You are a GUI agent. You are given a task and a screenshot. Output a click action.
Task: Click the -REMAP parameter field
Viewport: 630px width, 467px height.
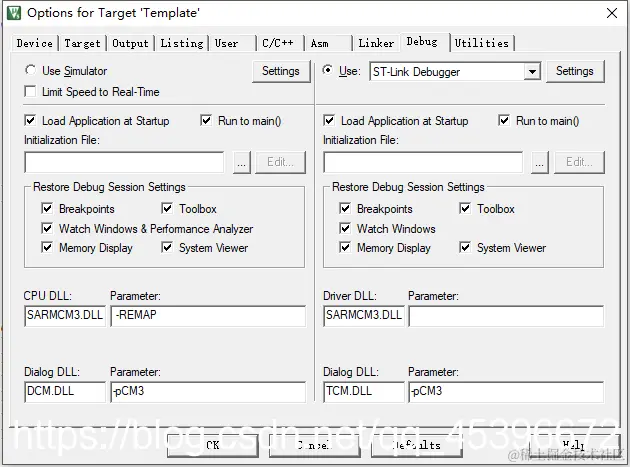pyautogui.click(x=208, y=316)
